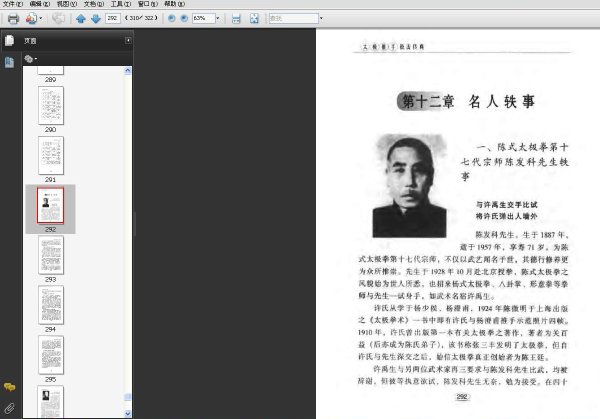
Task: Click the thumbnail panel scroll-up arrow
Action: click(x=128, y=70)
